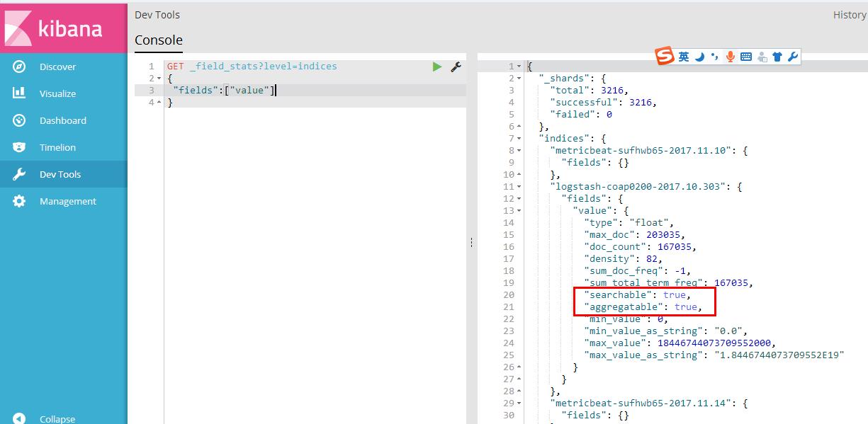Click "successful": 3216 line

tap(603, 103)
